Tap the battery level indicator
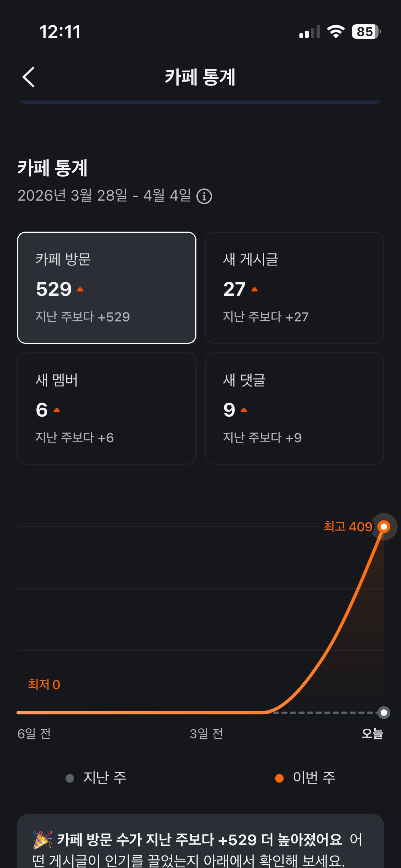 366,32
